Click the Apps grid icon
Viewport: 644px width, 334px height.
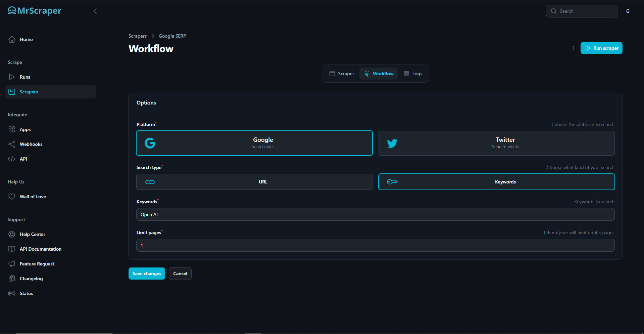point(12,129)
